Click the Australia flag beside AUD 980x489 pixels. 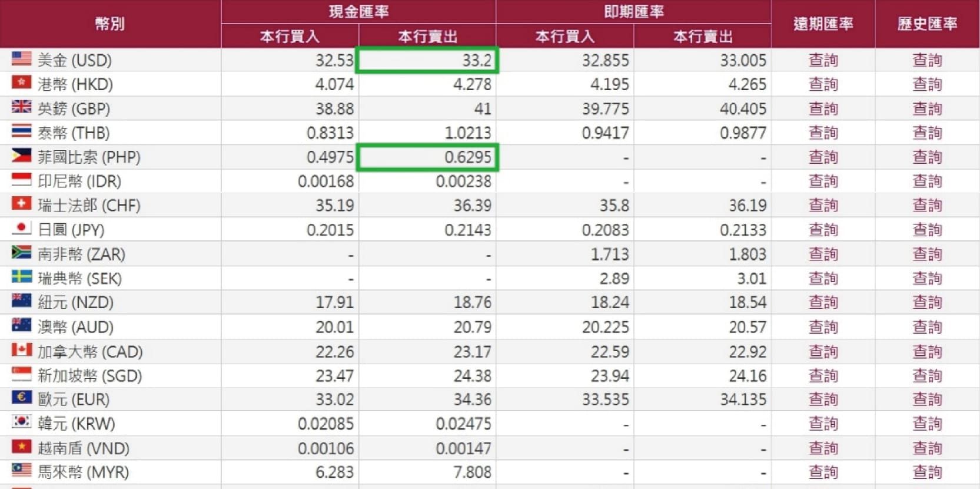coord(22,325)
